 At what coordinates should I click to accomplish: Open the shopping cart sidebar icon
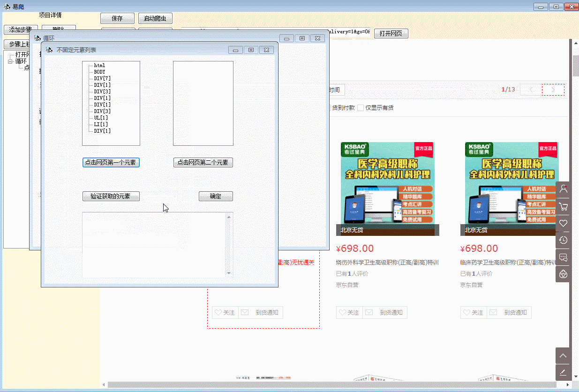pos(563,206)
